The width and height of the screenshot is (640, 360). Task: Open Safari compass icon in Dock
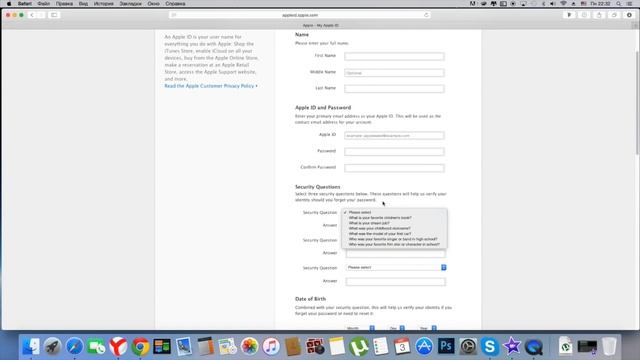(x=74, y=347)
